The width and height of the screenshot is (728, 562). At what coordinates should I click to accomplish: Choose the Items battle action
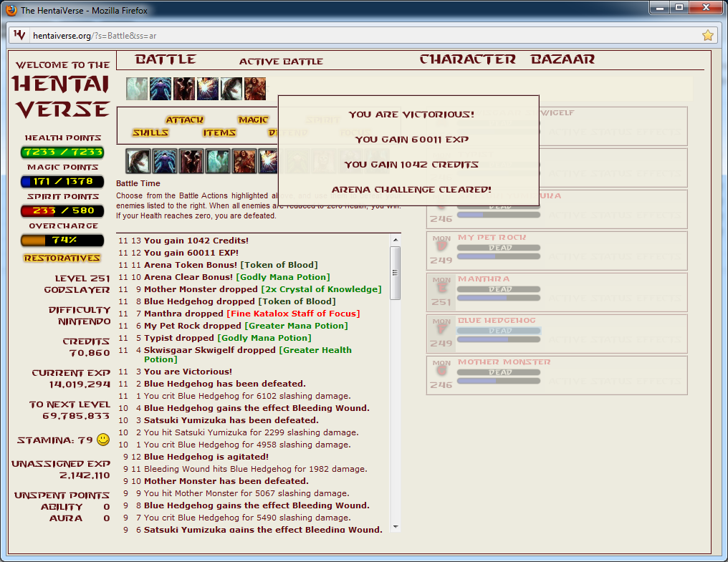click(x=219, y=132)
